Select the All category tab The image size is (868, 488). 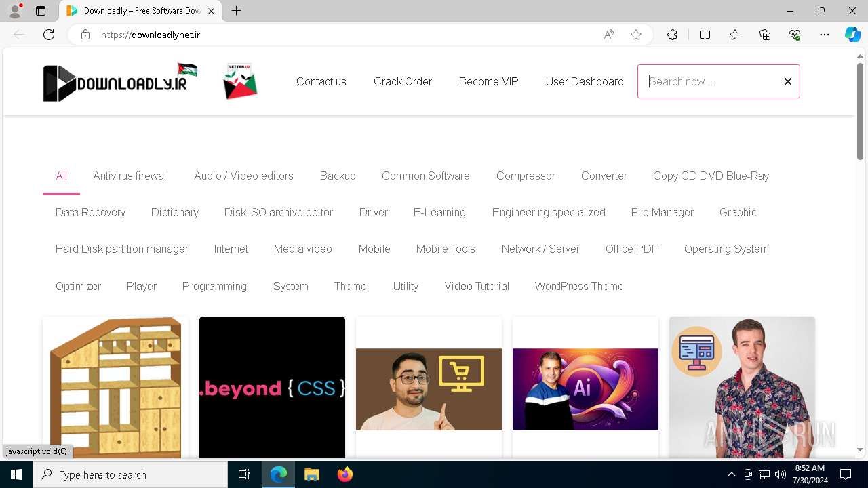(61, 176)
